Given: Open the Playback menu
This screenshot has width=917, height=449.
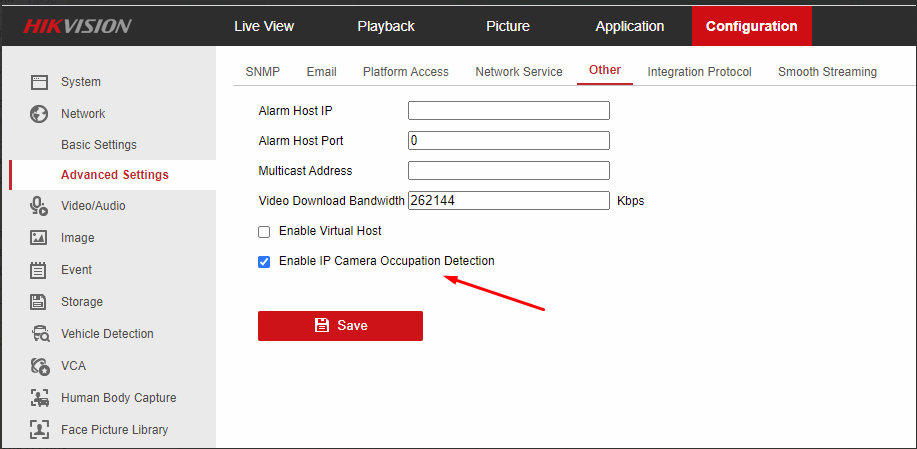Looking at the screenshot, I should coord(386,26).
